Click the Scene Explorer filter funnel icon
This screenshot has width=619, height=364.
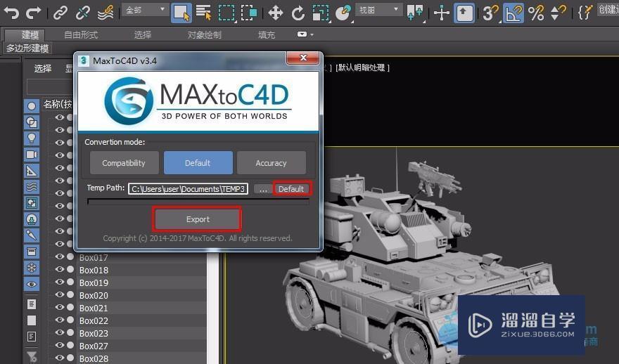coord(32,356)
